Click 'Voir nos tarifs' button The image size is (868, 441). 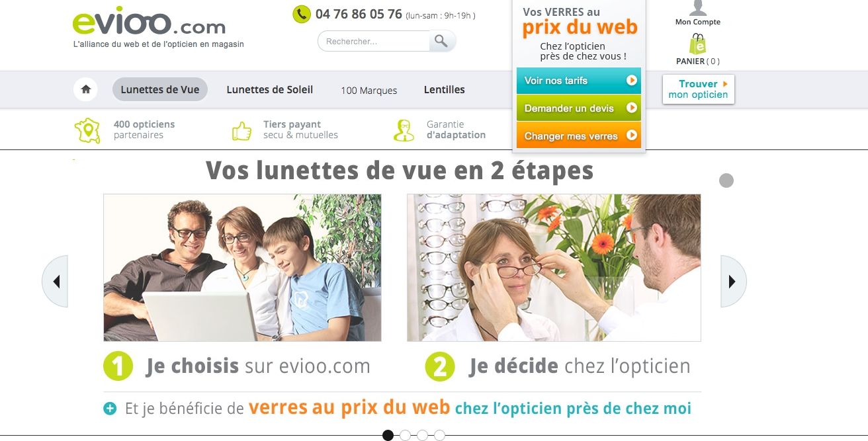click(x=579, y=81)
